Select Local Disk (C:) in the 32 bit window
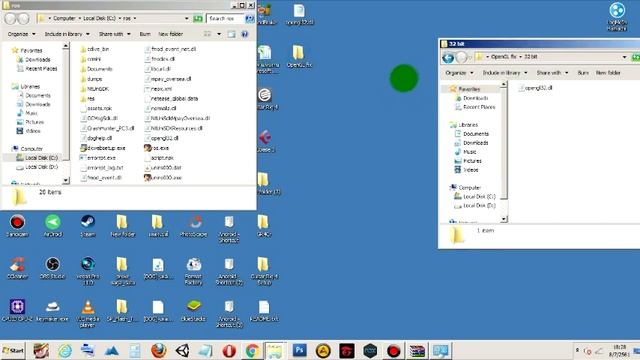The width and height of the screenshot is (640, 360). [475, 197]
